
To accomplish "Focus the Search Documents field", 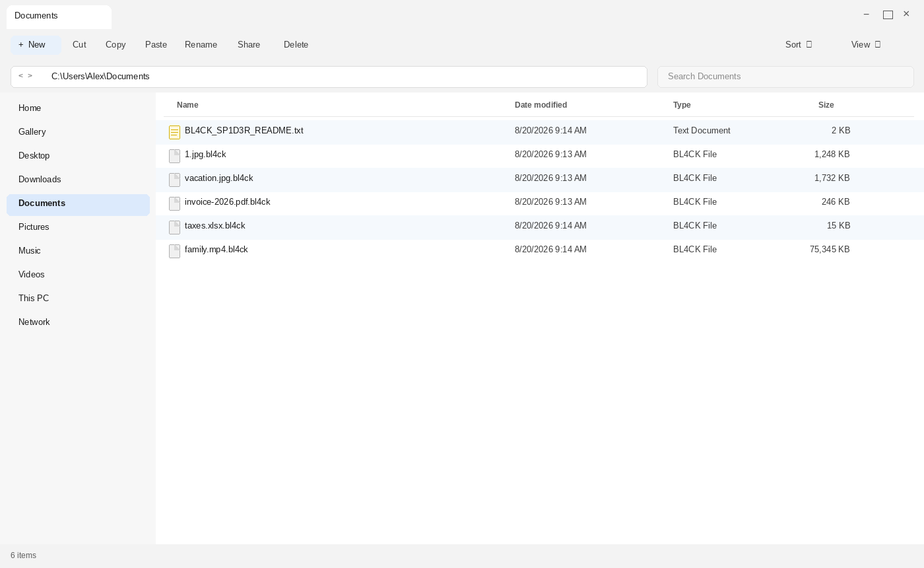I will pyautogui.click(x=785, y=77).
